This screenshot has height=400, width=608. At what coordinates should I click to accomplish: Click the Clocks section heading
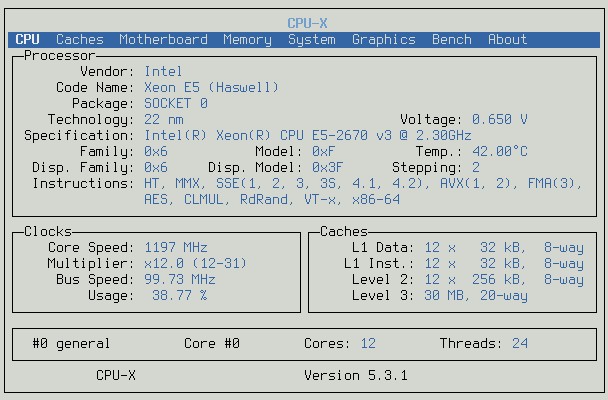48,231
